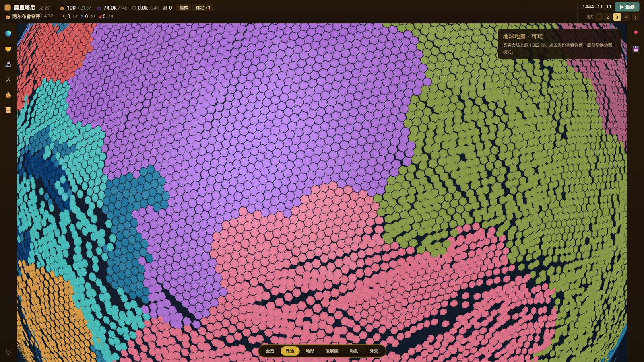Click the 稳定 +1 stability button

(x=203, y=8)
